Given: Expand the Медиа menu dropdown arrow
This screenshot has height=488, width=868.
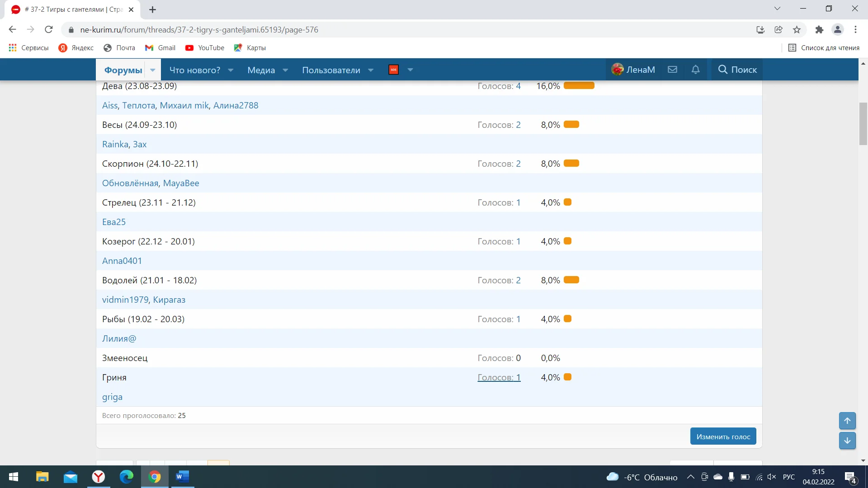Looking at the screenshot, I should [x=285, y=70].
